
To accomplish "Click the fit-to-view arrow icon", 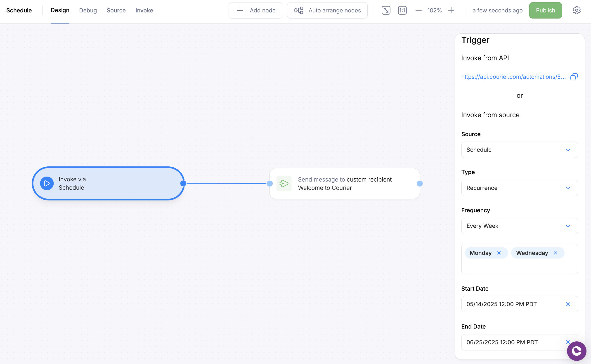I will pyautogui.click(x=386, y=10).
